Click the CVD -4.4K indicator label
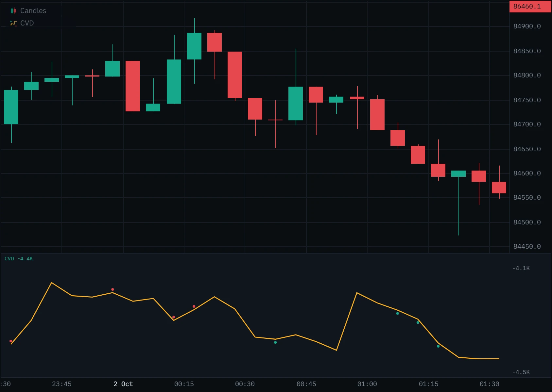Screen dimensions: 552x392 point(19,259)
